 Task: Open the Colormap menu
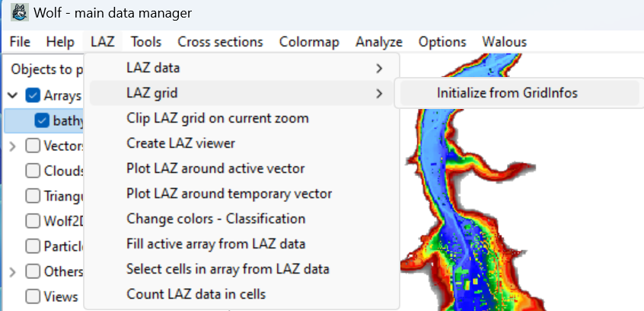(309, 42)
